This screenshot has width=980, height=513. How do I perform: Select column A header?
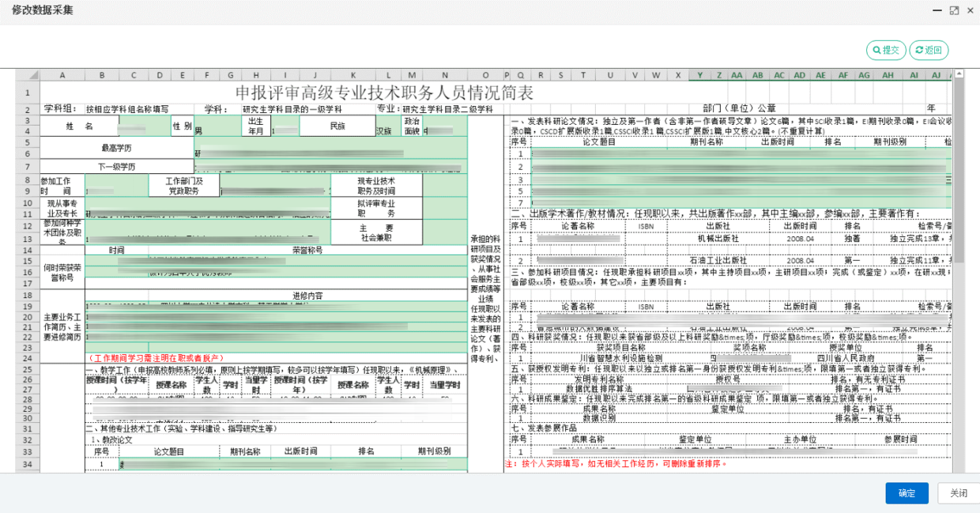(x=62, y=75)
